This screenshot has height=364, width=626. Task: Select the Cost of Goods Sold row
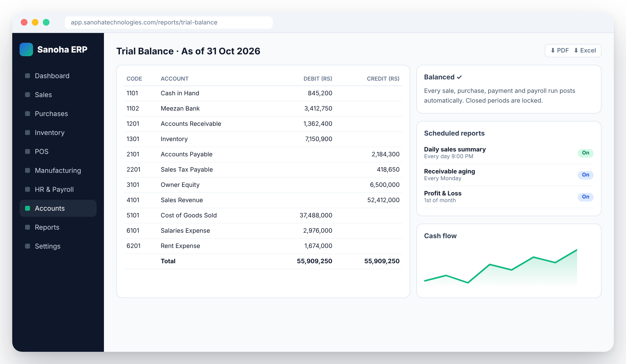tap(263, 216)
